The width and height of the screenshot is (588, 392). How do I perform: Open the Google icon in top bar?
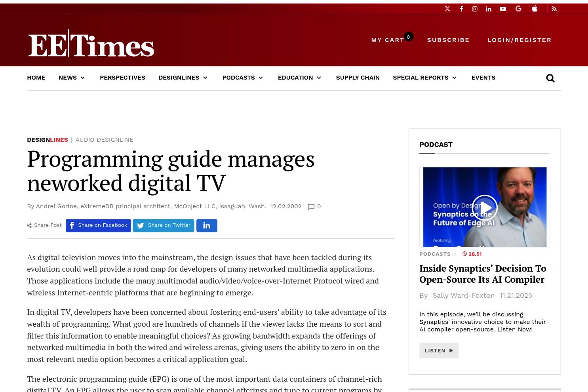pos(518,9)
